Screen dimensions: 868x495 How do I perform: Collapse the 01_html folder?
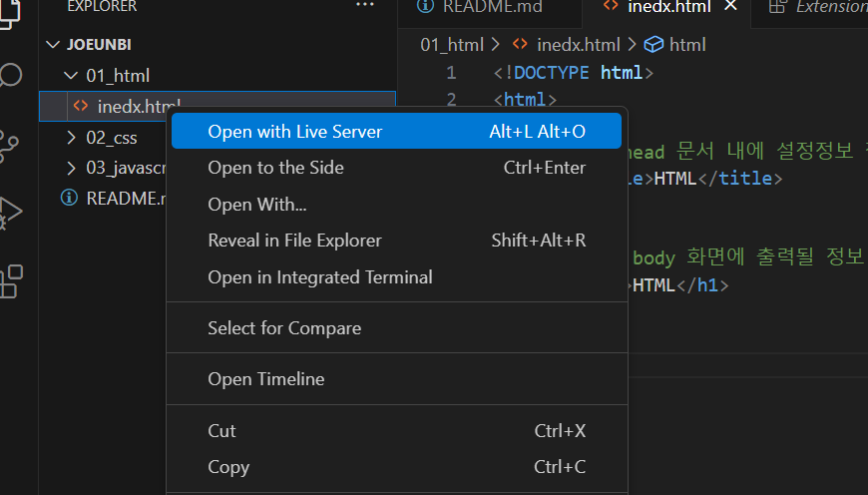pos(70,76)
